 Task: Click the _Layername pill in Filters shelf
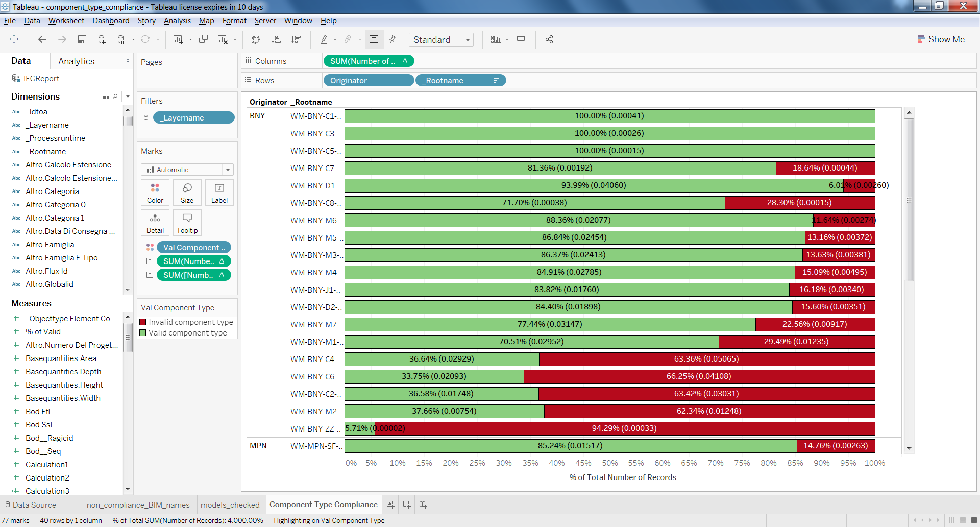point(194,117)
